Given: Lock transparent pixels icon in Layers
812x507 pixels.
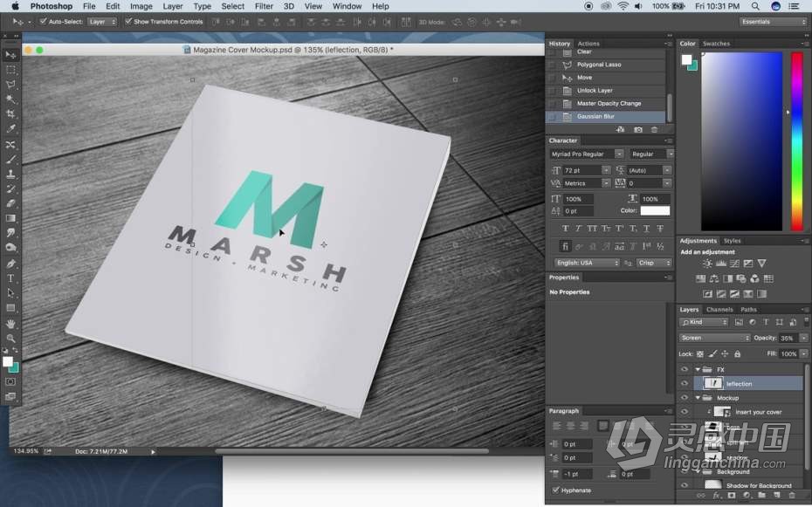Looking at the screenshot, I should coord(700,354).
